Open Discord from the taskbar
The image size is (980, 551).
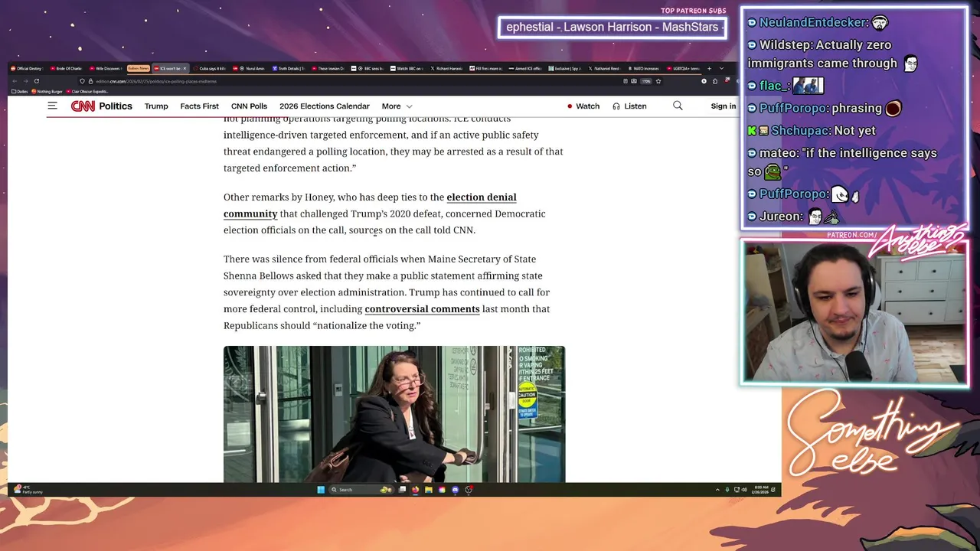pos(456,490)
